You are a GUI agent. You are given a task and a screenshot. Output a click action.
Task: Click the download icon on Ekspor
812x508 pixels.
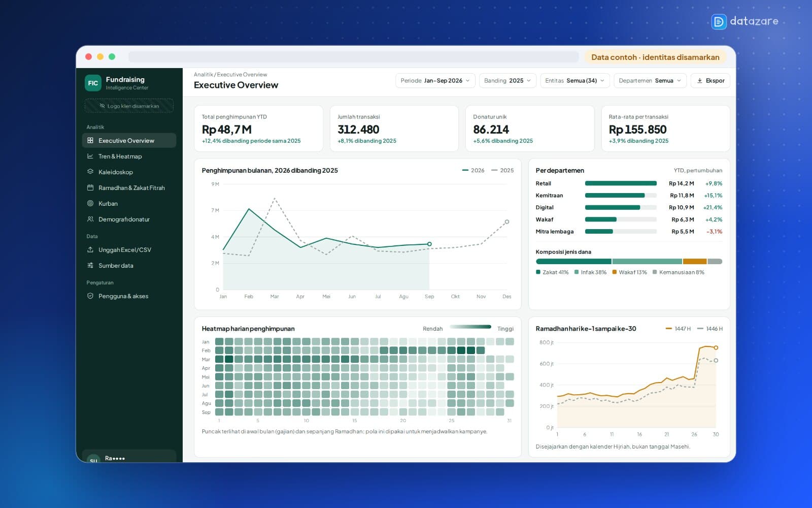pyautogui.click(x=700, y=81)
